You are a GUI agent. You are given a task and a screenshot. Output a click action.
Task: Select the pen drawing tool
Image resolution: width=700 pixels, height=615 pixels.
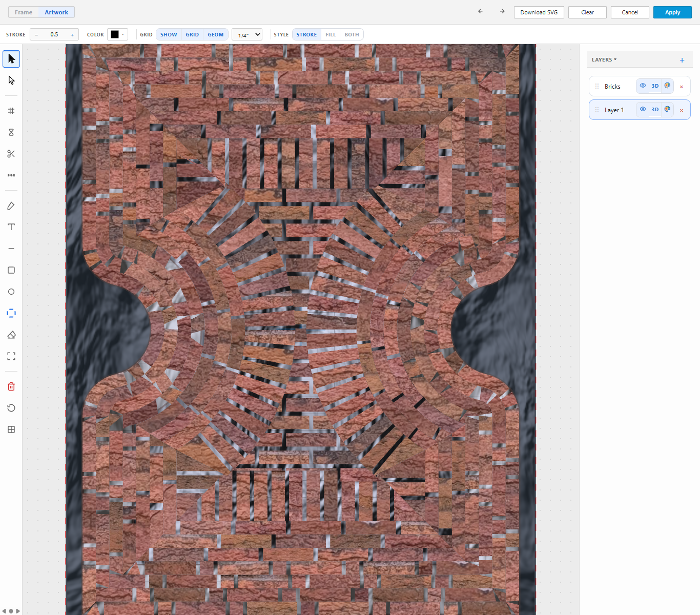click(x=11, y=206)
